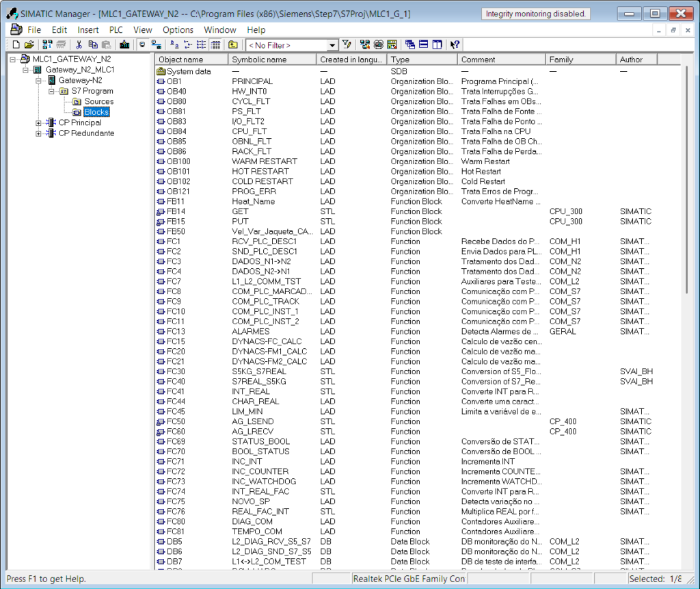Collapse the Gateway_N2_MLC1 station node

[25, 70]
